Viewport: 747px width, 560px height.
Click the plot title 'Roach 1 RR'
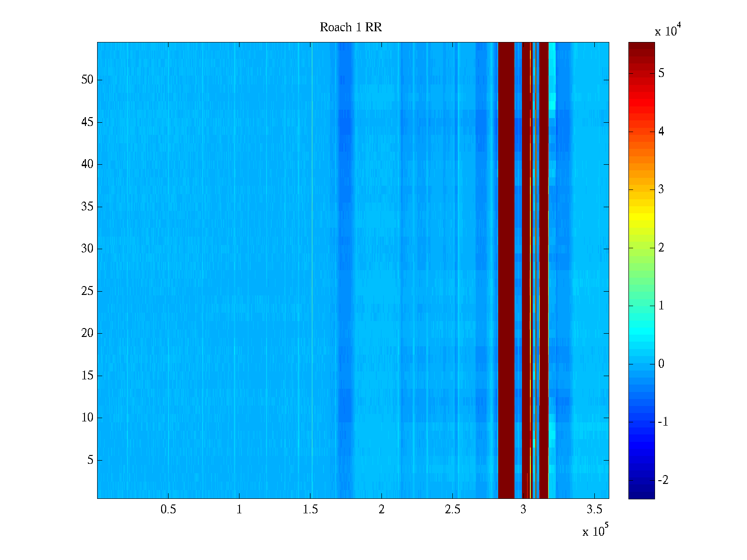coord(351,28)
